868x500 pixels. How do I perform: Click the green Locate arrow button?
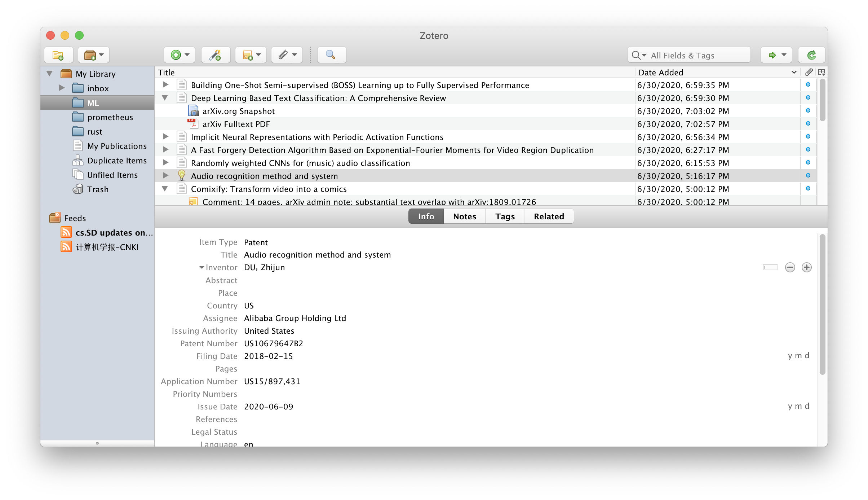776,55
